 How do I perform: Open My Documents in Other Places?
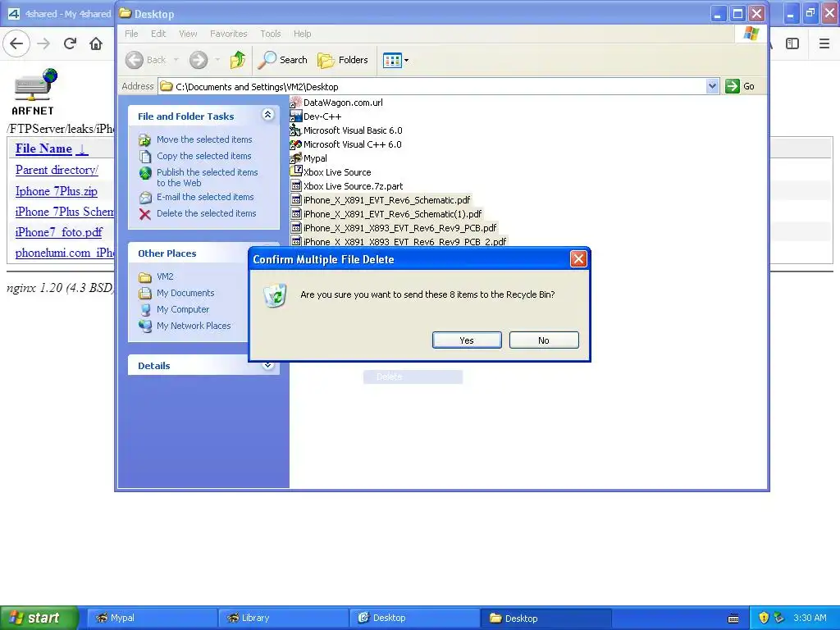pyautogui.click(x=185, y=293)
